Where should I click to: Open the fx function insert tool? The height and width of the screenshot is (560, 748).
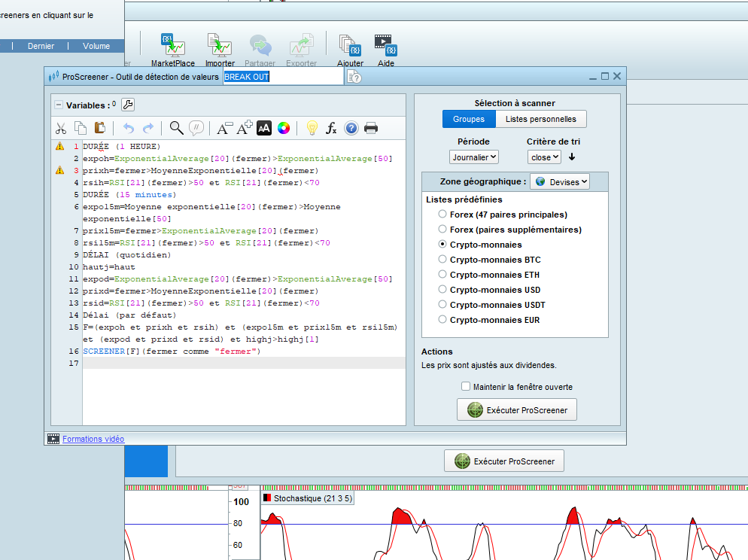point(331,128)
